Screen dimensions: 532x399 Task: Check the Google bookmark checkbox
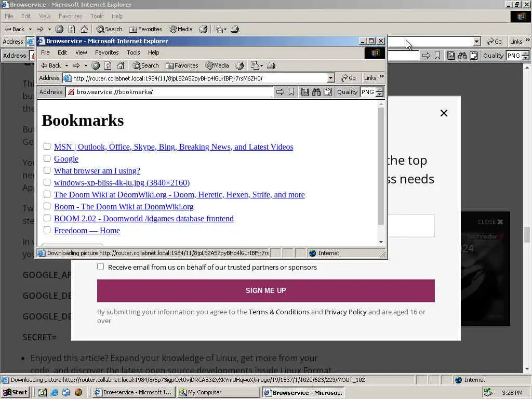[47, 158]
